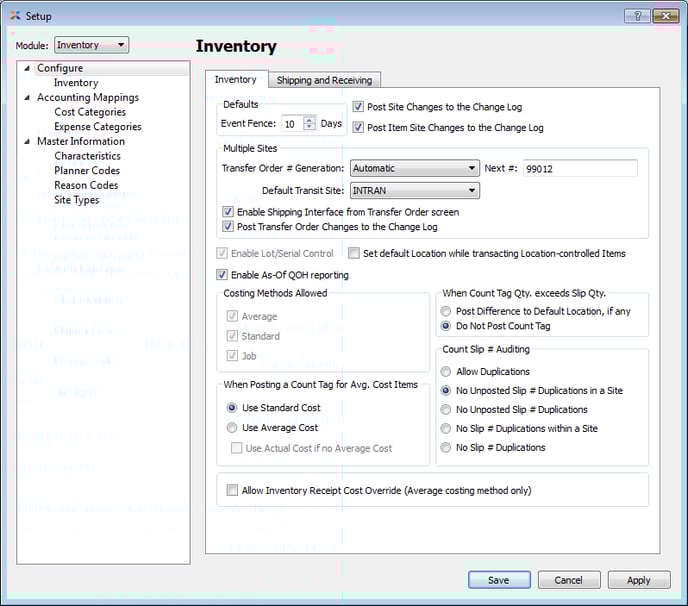This screenshot has height=606, width=688.
Task: Enable Allow Inventory Receipt Cost Override
Action: pos(233,490)
